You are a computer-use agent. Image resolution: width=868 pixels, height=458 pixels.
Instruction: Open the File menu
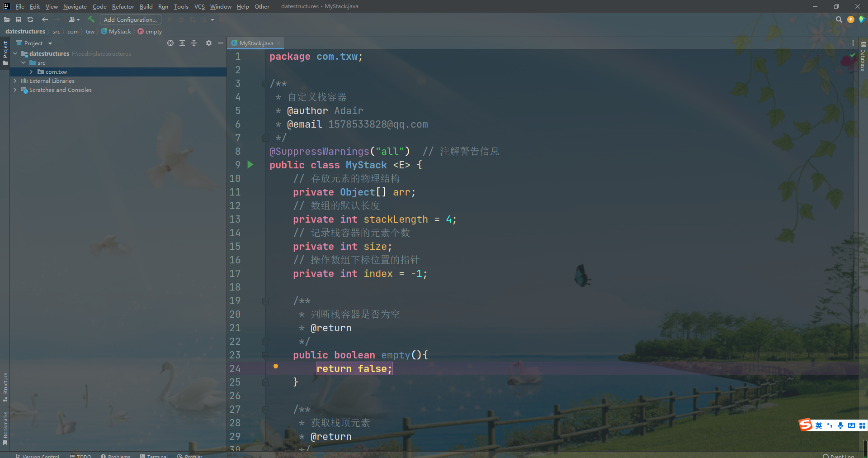(x=20, y=6)
